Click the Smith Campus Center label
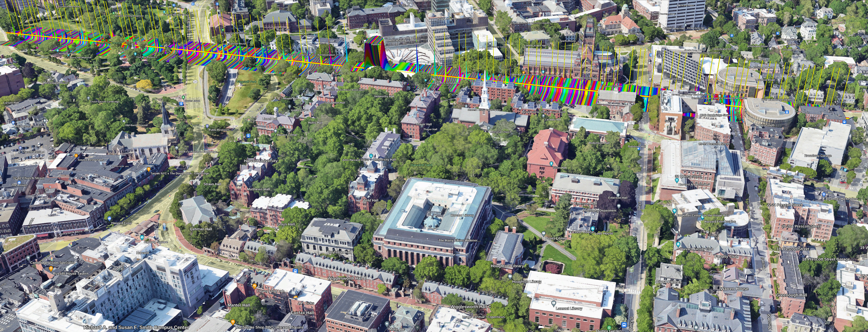 click(x=136, y=327)
